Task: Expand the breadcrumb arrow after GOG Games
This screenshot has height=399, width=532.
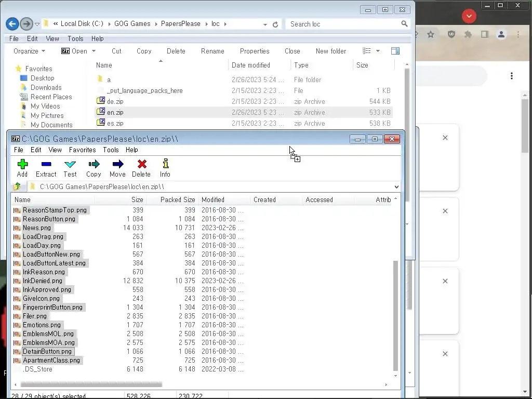Action: click(156, 24)
